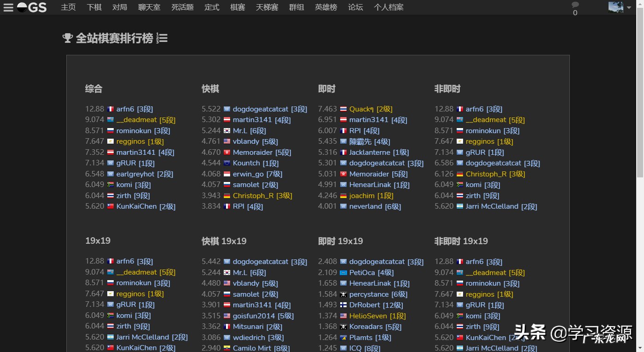The height and width of the screenshot is (352, 644).
Task: Open the 棋赛 tournaments menu
Action: (238, 7)
